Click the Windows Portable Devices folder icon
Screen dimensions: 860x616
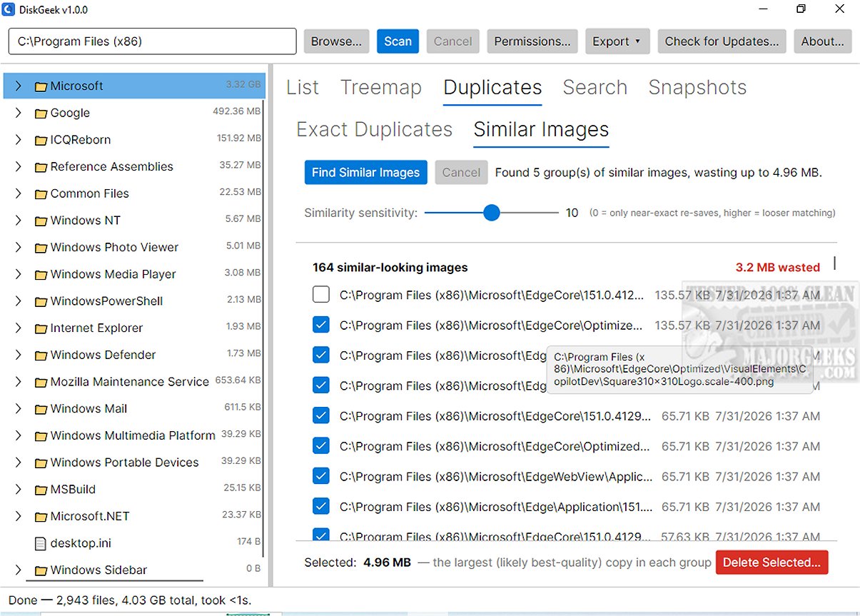click(x=41, y=463)
